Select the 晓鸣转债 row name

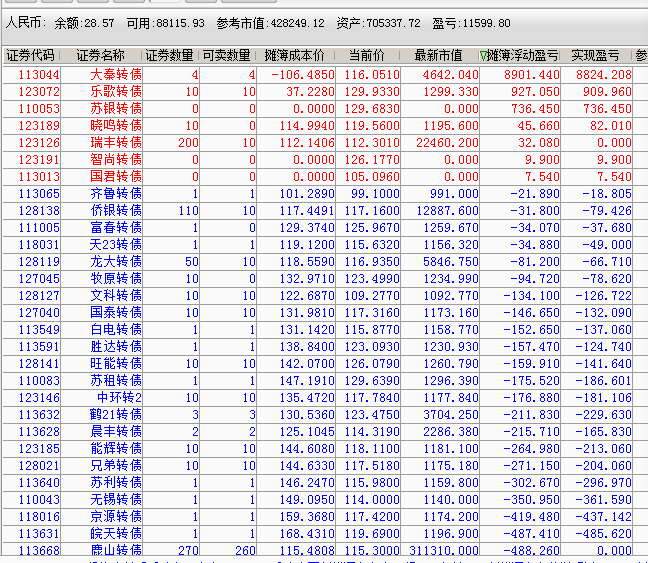(x=116, y=126)
